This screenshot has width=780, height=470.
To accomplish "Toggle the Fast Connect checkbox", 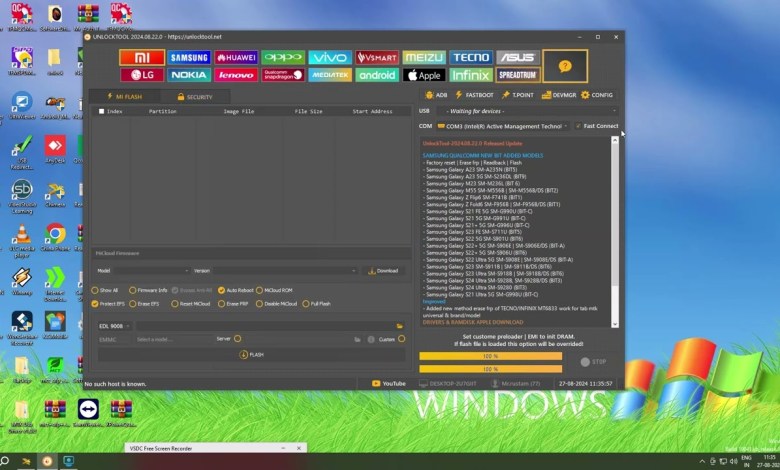I will coord(578,126).
